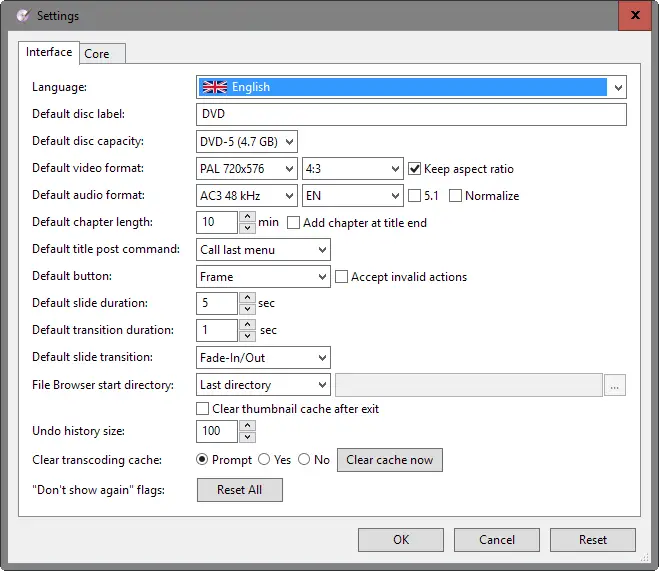Click the browse (...) button for directory

pos(615,385)
